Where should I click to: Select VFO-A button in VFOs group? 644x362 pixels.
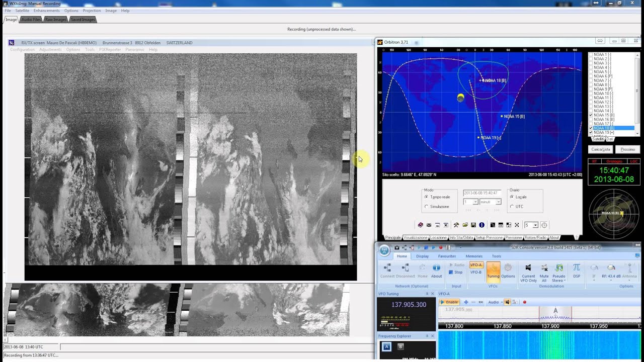(476, 265)
